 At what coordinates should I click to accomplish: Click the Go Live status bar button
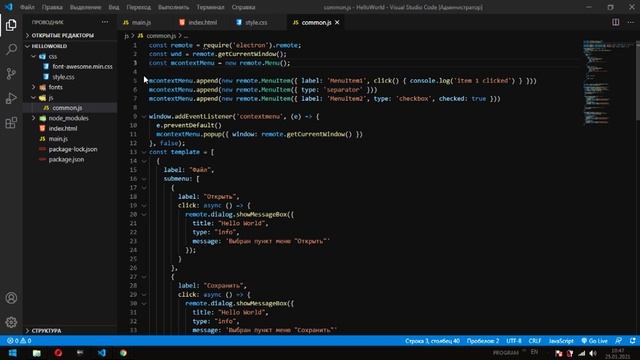click(594, 341)
